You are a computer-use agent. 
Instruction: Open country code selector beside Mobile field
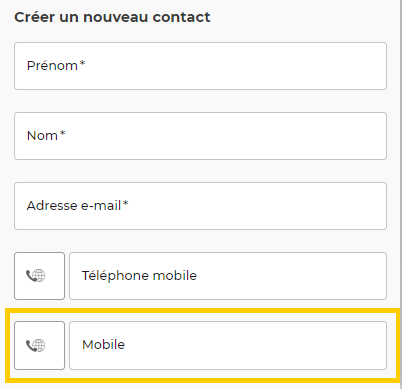39,345
